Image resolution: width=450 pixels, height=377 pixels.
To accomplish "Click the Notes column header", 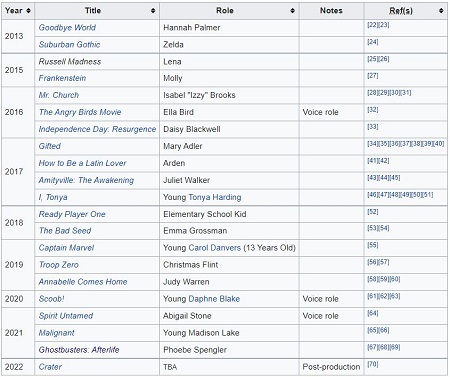I will click(x=331, y=11).
